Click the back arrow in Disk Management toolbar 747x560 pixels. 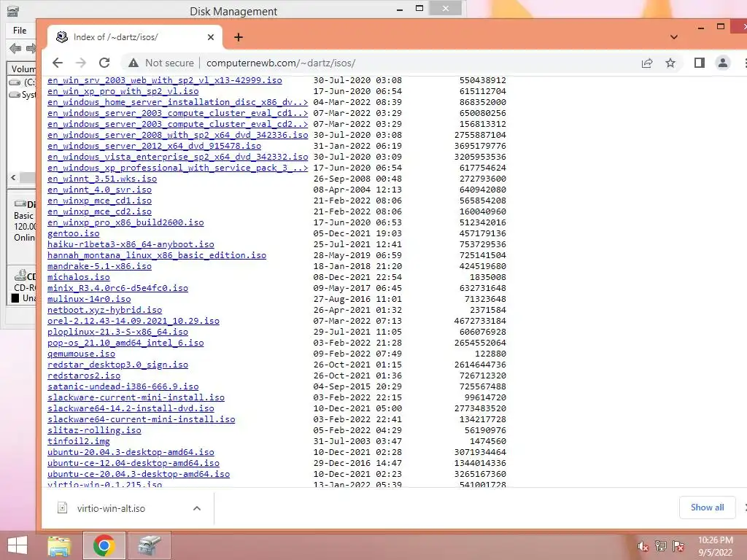[x=15, y=48]
